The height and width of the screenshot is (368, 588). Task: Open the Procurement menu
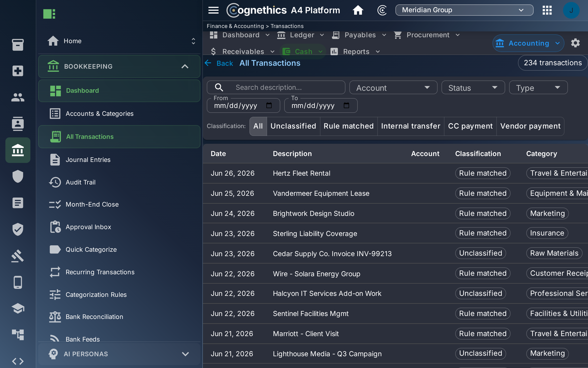point(427,35)
